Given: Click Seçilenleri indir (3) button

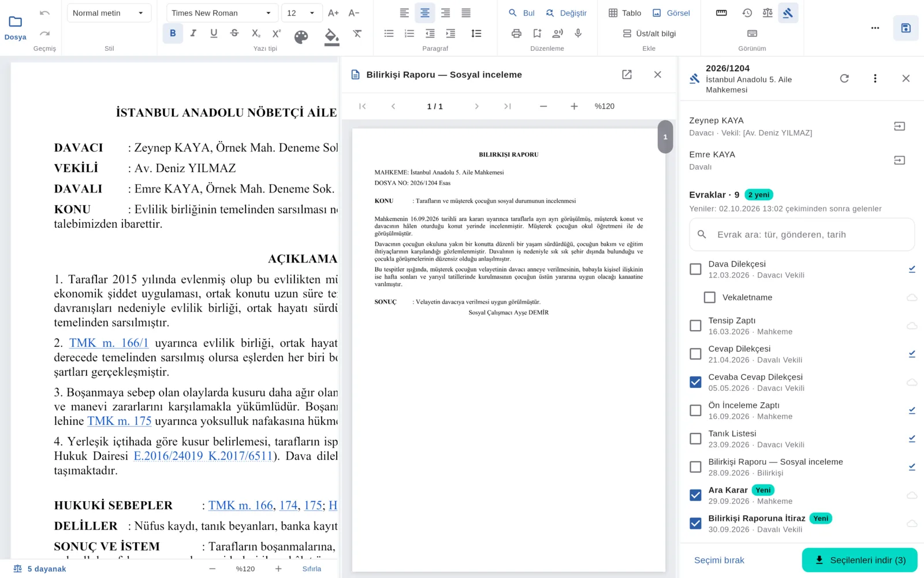Looking at the screenshot, I should coord(859,560).
